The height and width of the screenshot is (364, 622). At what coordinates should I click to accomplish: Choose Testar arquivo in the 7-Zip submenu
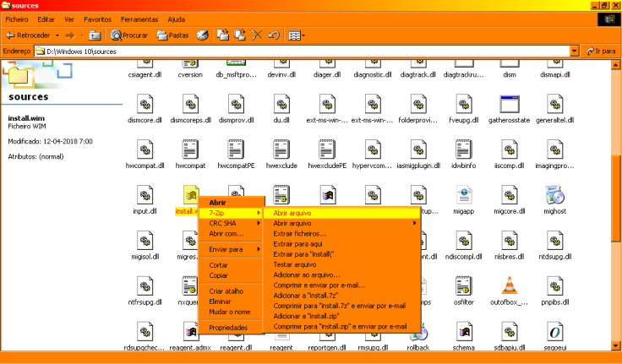pos(295,264)
